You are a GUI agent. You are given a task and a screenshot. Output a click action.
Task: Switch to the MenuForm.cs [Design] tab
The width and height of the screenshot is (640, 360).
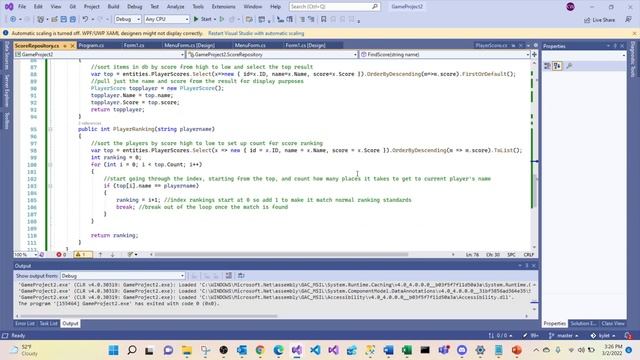point(189,45)
